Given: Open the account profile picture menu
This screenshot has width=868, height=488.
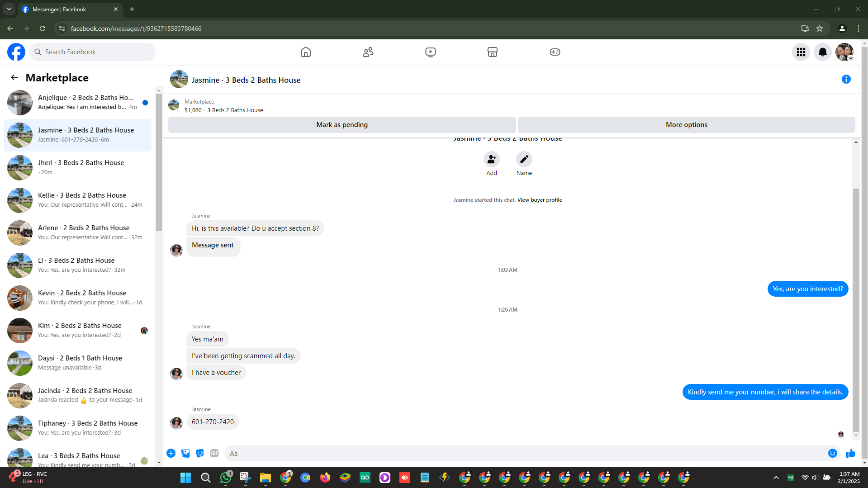Looking at the screenshot, I should [844, 52].
